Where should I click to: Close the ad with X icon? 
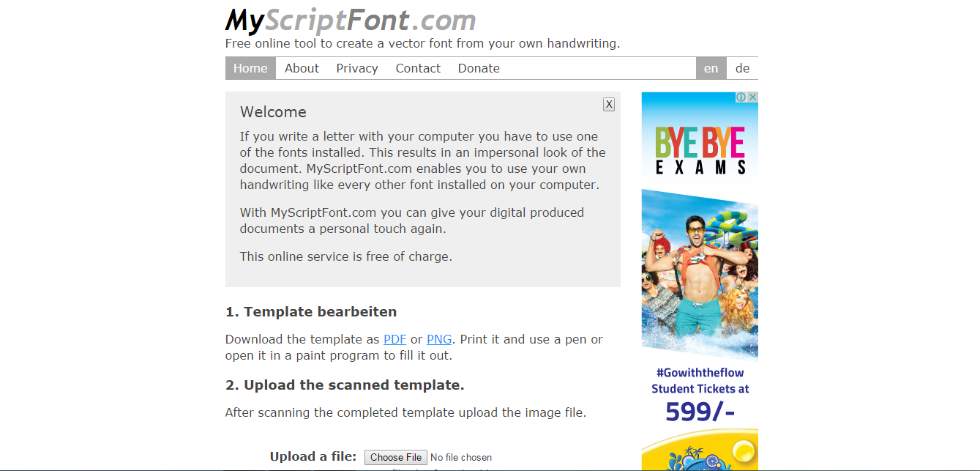(752, 97)
